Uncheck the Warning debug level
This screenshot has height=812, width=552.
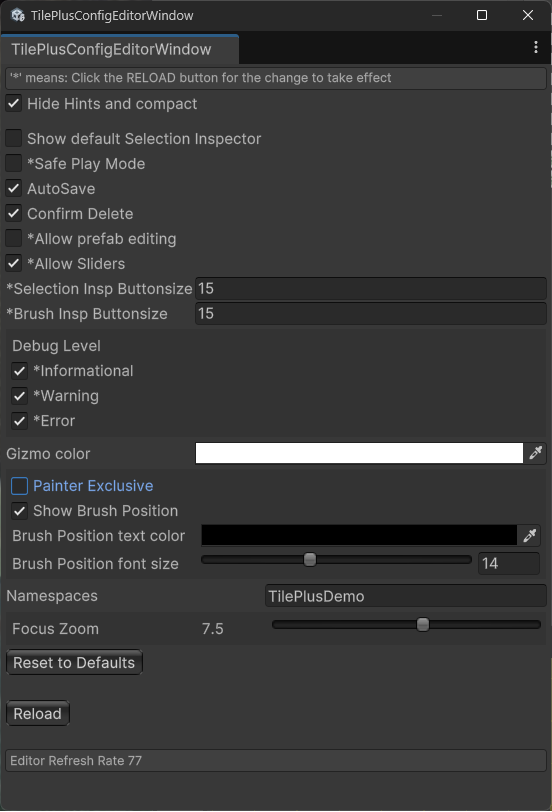pyautogui.click(x=20, y=396)
